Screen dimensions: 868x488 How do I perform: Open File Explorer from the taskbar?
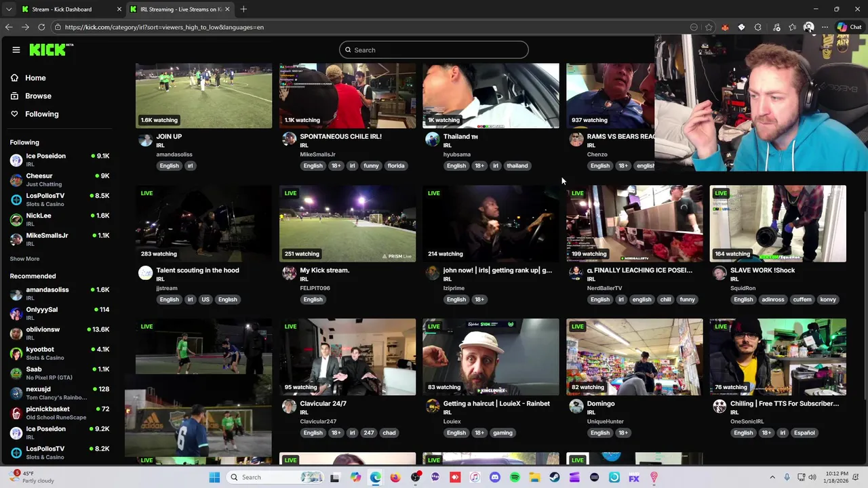534,477
